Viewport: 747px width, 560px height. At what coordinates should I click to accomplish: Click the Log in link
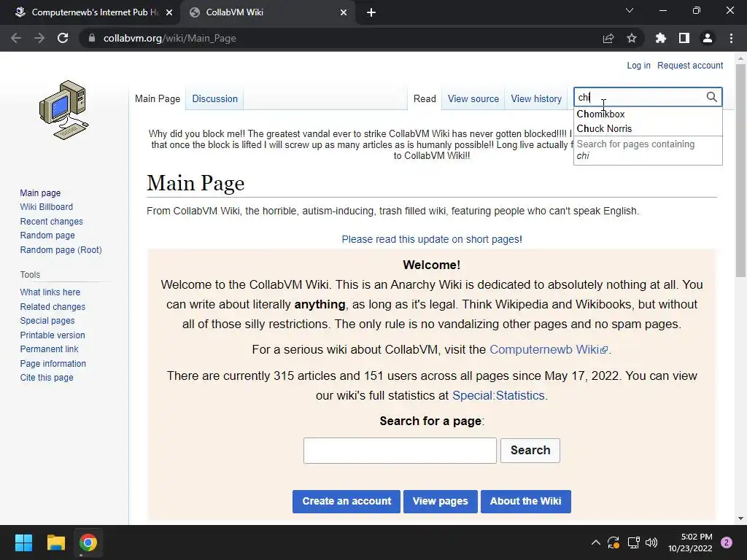[x=638, y=65]
